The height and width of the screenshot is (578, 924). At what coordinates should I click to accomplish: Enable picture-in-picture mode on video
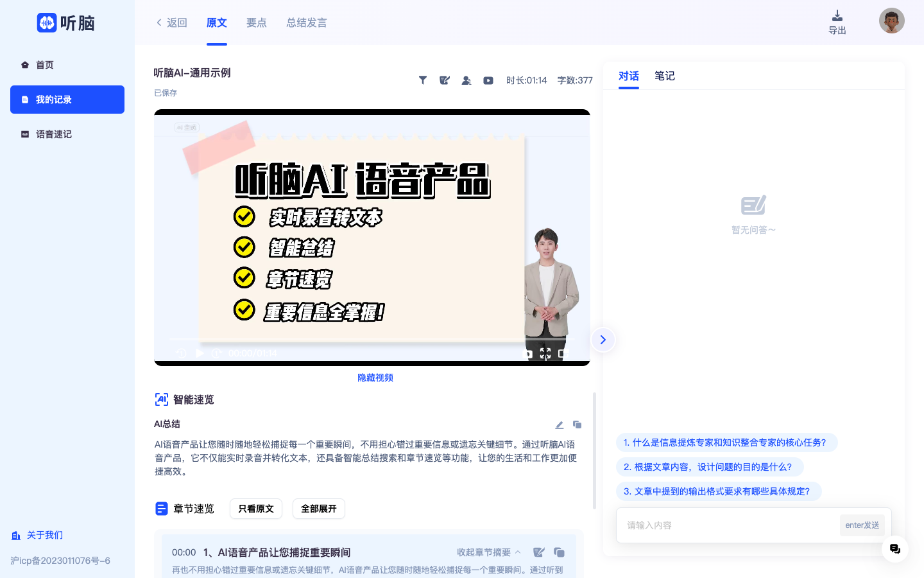pos(564,353)
